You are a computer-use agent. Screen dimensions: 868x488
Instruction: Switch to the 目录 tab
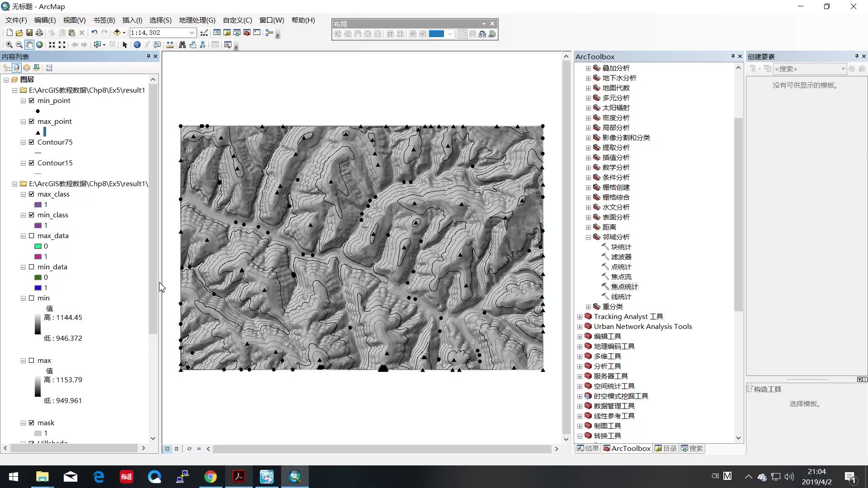tap(665, 448)
